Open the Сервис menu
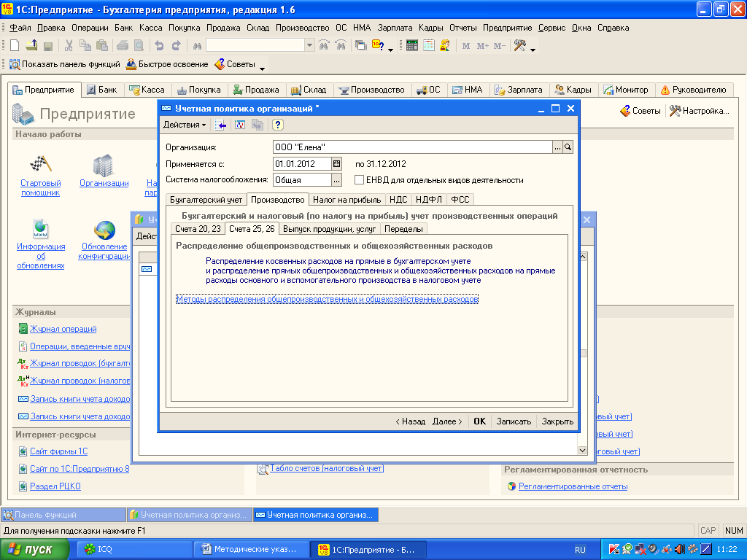The image size is (747, 560). coord(551,28)
